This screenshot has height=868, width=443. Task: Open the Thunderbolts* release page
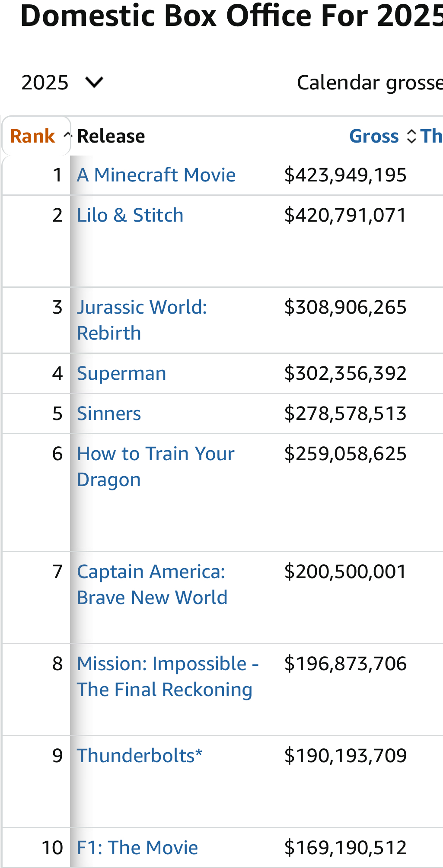(x=140, y=756)
